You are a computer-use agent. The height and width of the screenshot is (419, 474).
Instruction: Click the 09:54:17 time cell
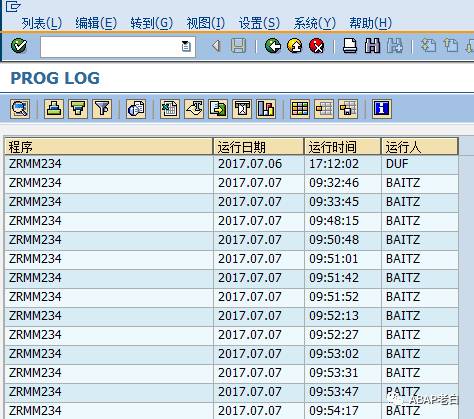(x=342, y=411)
